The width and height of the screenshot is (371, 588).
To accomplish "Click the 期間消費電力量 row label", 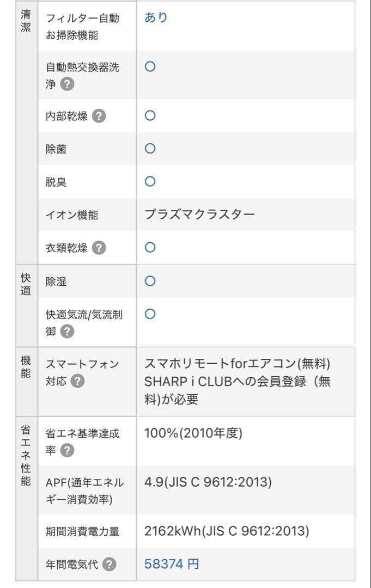I will (x=82, y=532).
